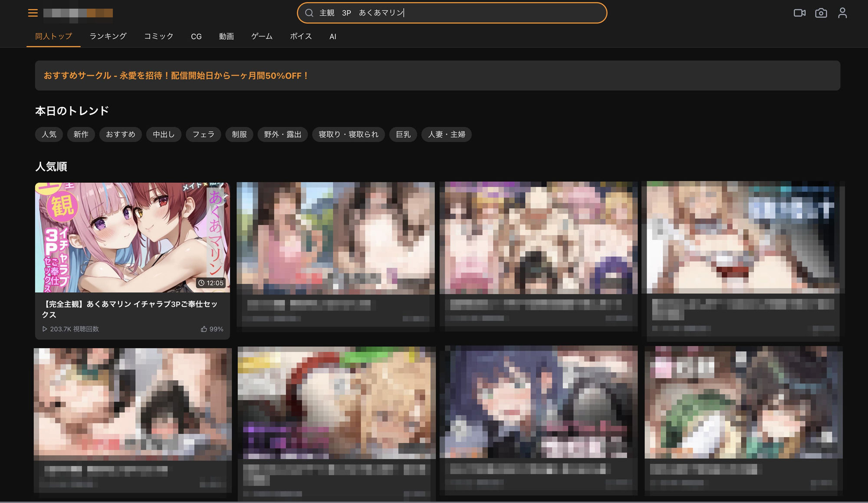868x503 pixels.
Task: Click the play icon next to 203.7K views
Action: [x=45, y=329]
